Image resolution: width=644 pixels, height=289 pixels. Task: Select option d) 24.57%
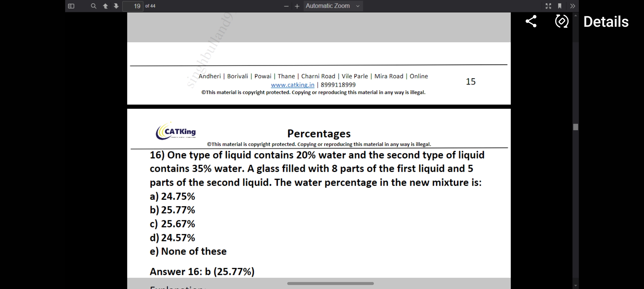[172, 238]
